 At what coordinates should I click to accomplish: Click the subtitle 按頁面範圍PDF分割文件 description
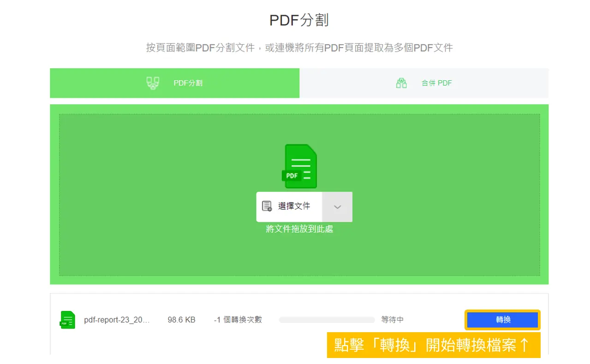[299, 48]
